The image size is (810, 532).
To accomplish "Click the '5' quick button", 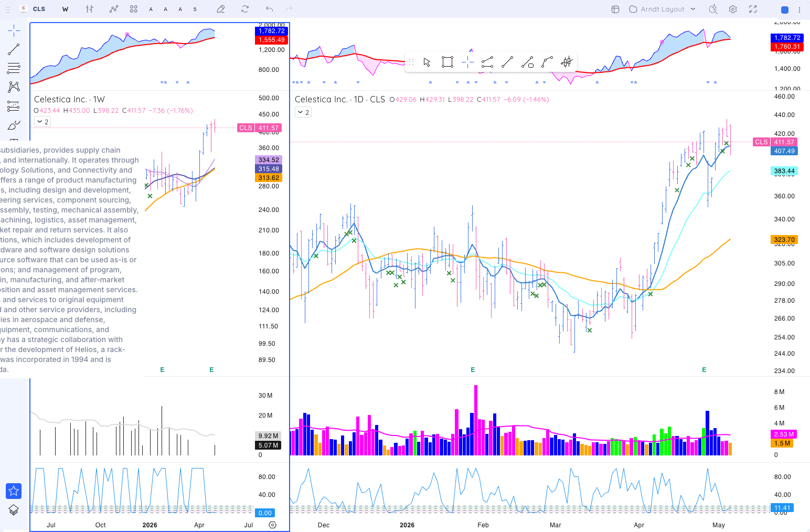I will pyautogui.click(x=195, y=9).
